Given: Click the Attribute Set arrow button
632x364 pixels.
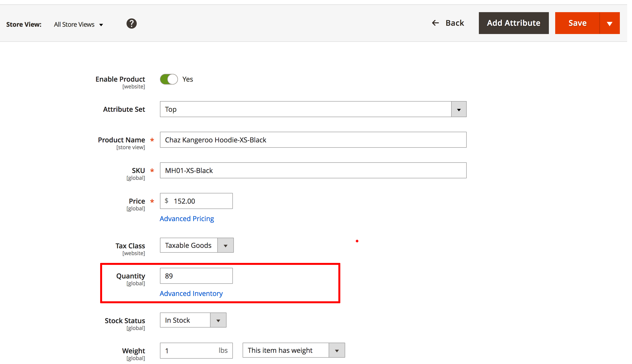Looking at the screenshot, I should [458, 109].
